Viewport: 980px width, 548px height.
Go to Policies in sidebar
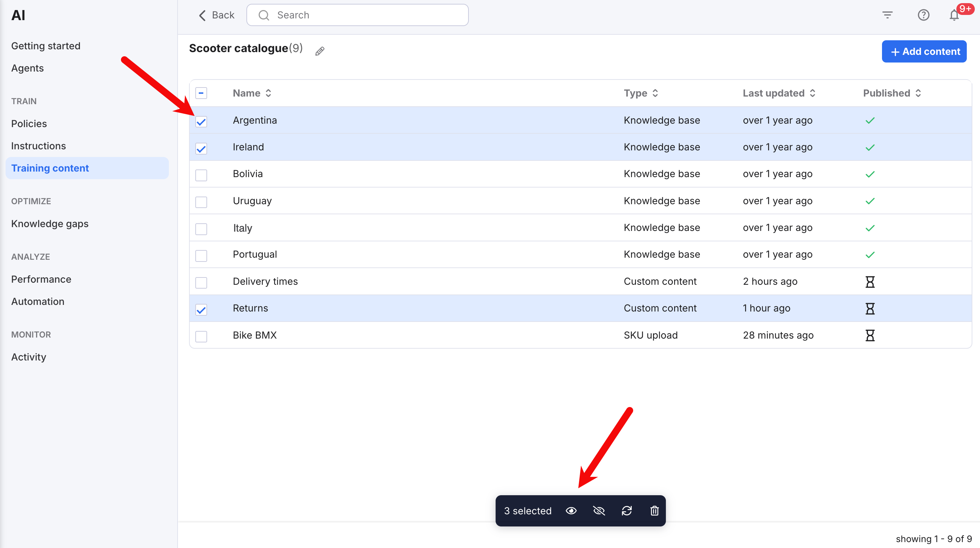(29, 124)
